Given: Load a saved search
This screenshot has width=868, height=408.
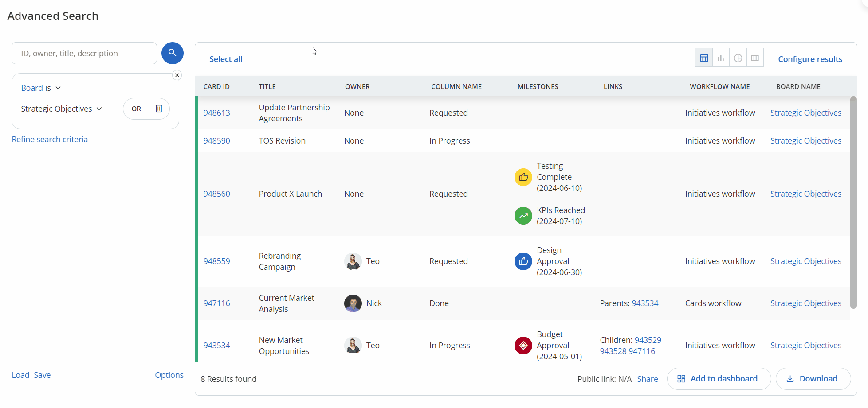Looking at the screenshot, I should pos(20,375).
